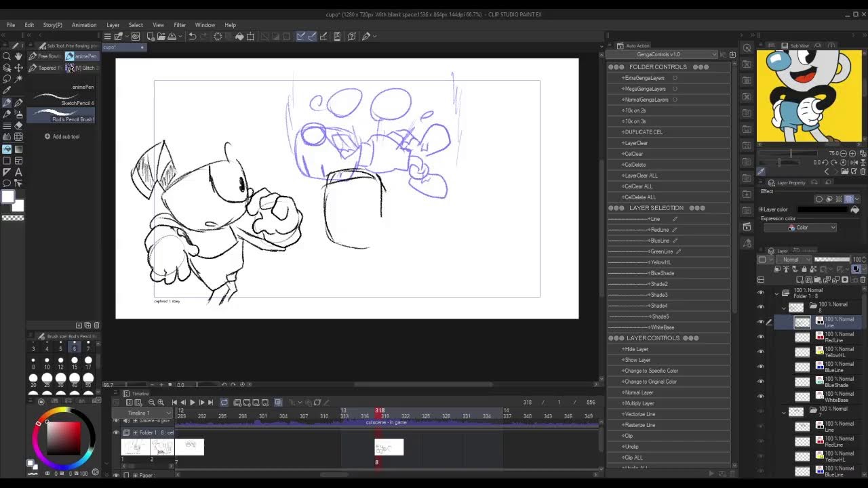Open the Window menu
Viewport: 868px width, 488px height.
tap(205, 25)
